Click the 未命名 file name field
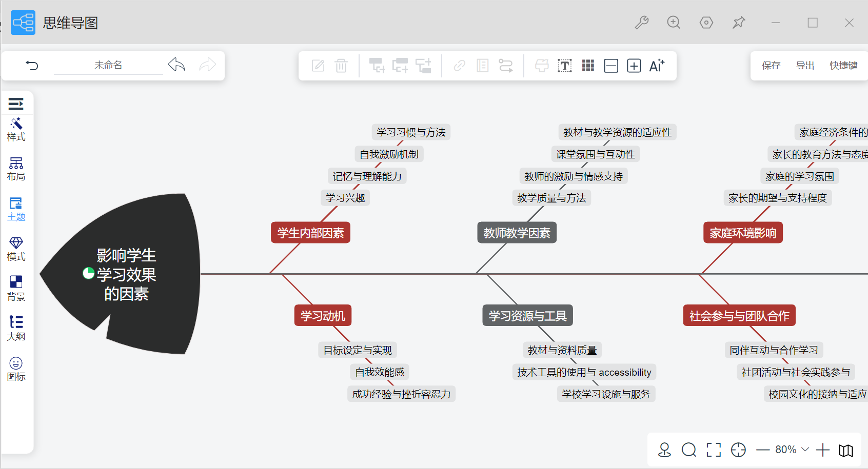The height and width of the screenshot is (469, 868). (108, 65)
